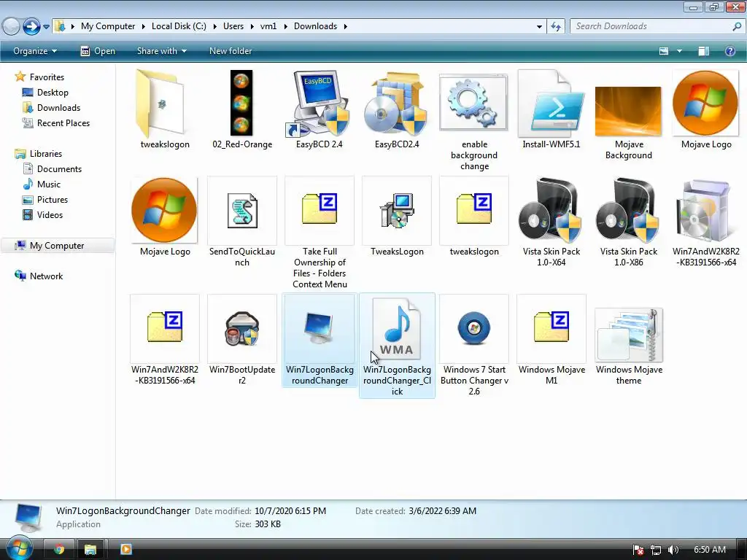Open Network in navigation pane
The width and height of the screenshot is (747, 560).
coord(46,276)
